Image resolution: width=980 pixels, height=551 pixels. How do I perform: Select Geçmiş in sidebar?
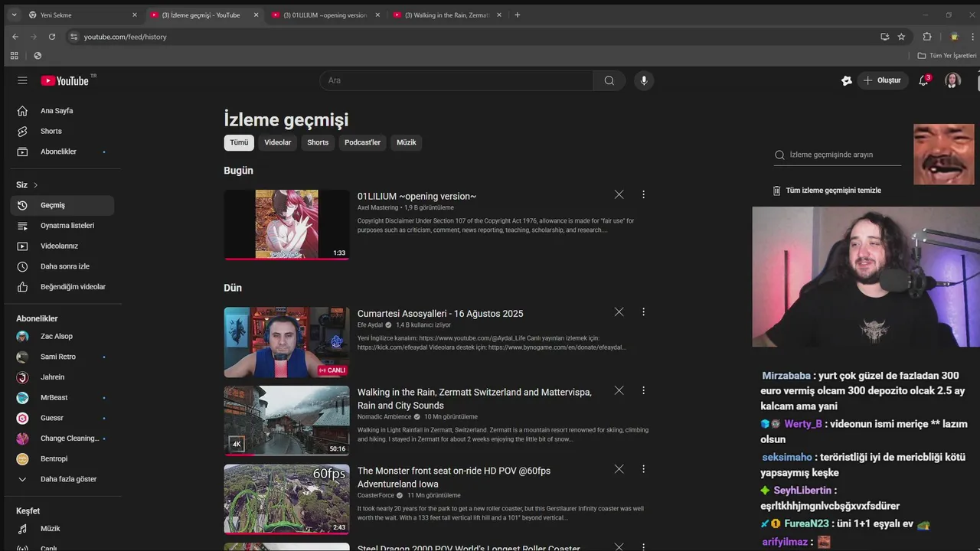pos(62,205)
